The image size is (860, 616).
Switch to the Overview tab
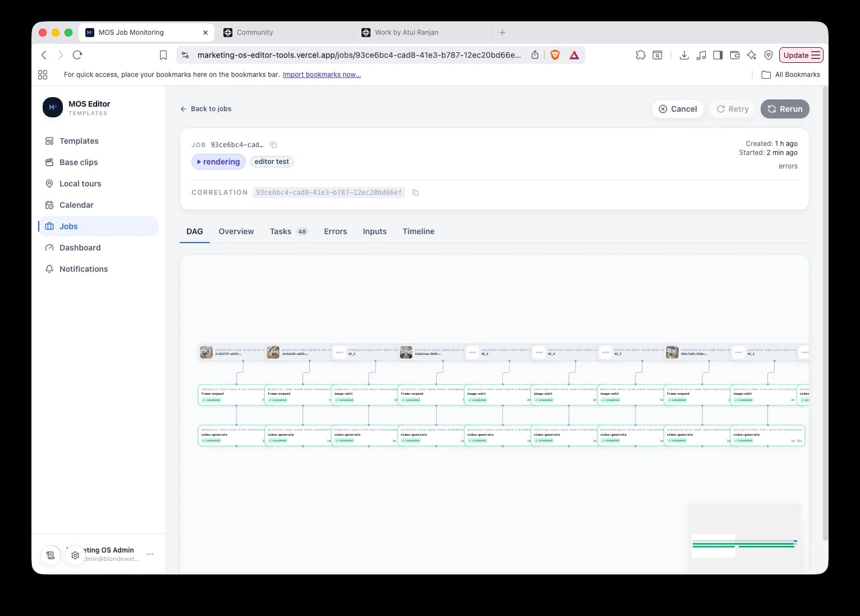(x=236, y=231)
